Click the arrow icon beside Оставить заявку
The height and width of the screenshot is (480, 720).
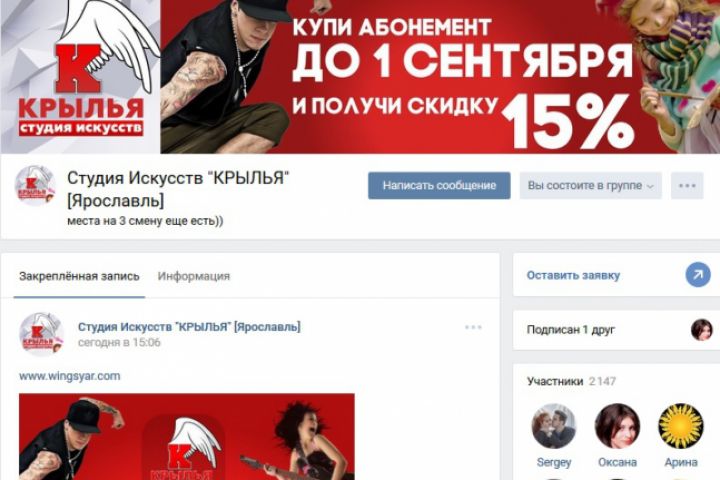[x=698, y=275]
